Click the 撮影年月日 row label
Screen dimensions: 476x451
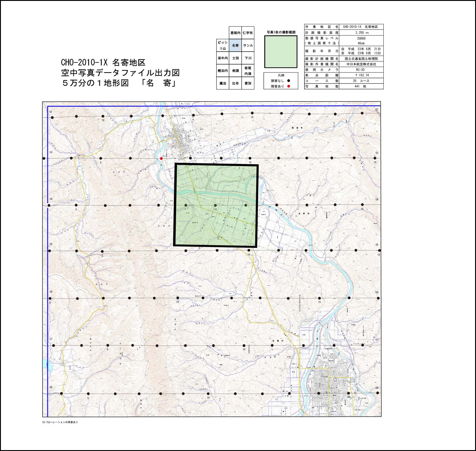[322, 51]
